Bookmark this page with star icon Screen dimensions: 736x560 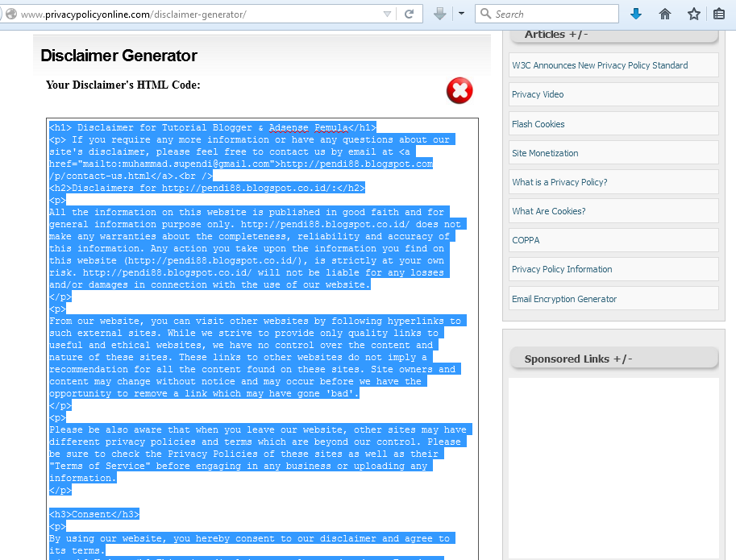click(x=694, y=14)
